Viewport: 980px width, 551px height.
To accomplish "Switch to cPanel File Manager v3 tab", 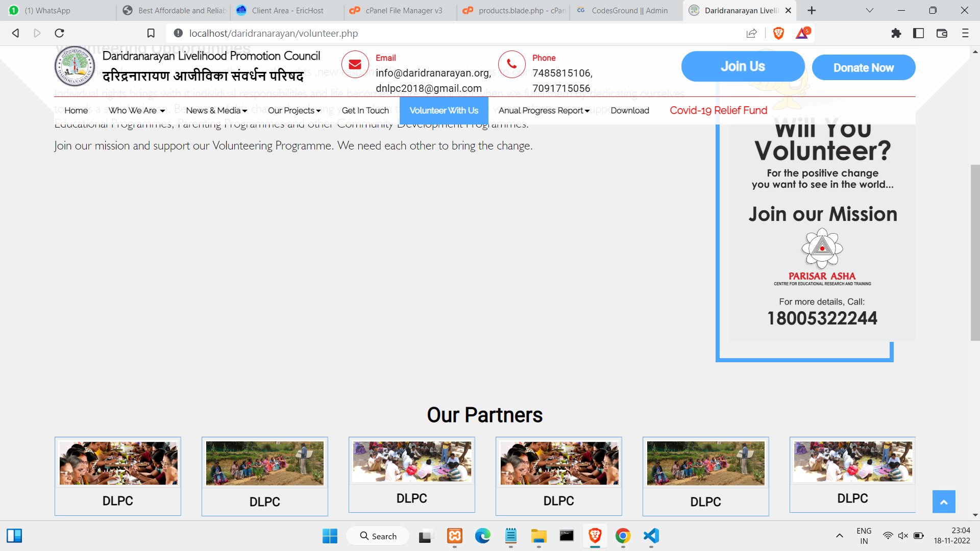I will (x=401, y=10).
